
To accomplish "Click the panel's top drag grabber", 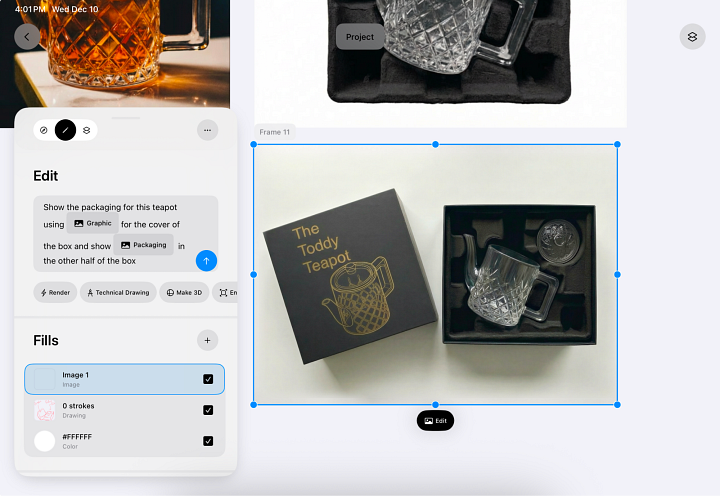I will 125,118.
